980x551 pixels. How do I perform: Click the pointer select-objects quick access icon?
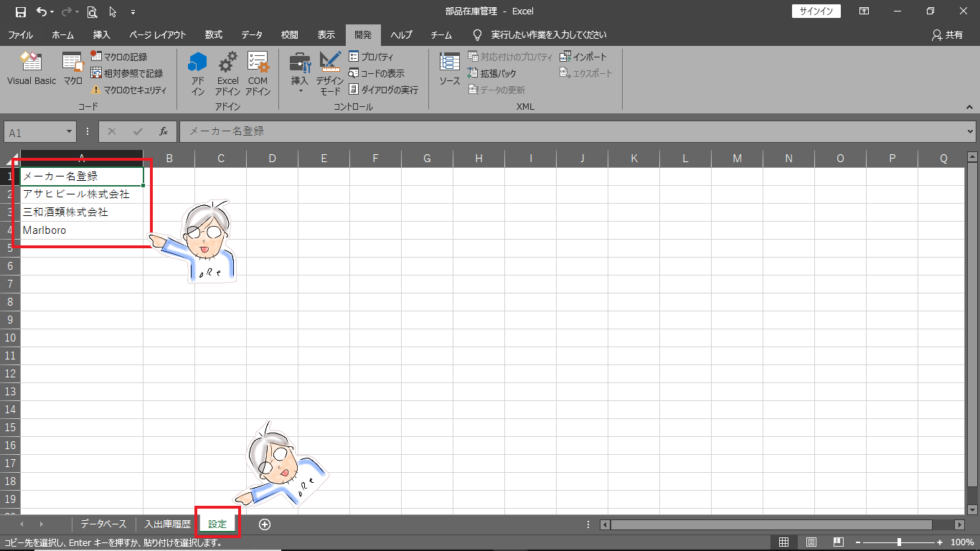pyautogui.click(x=113, y=11)
